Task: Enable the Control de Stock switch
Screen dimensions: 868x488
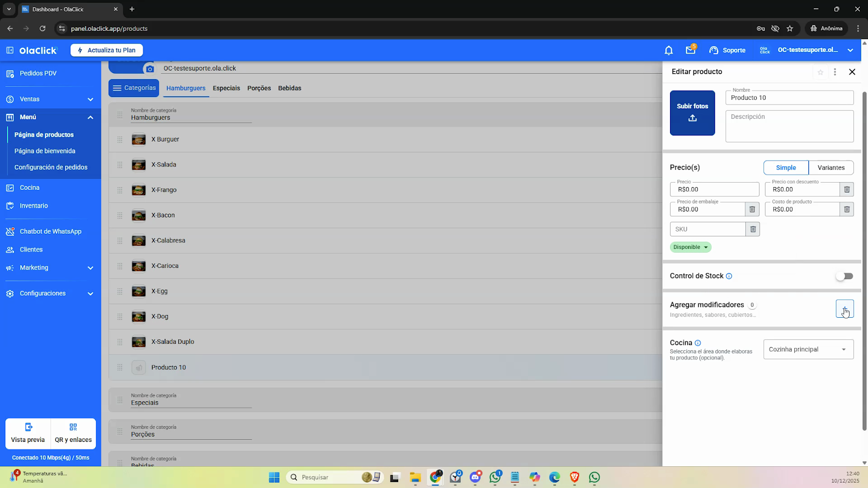Action: [x=844, y=276]
